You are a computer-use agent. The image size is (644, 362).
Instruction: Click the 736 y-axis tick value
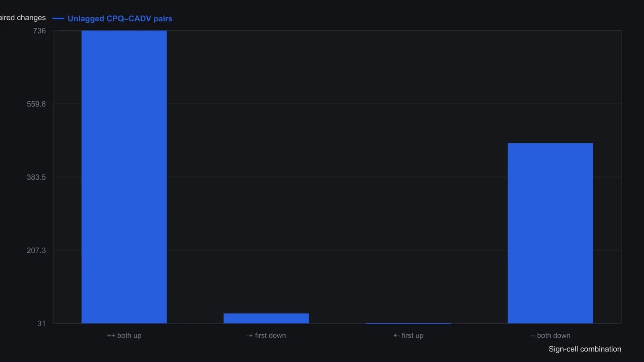pyautogui.click(x=39, y=31)
